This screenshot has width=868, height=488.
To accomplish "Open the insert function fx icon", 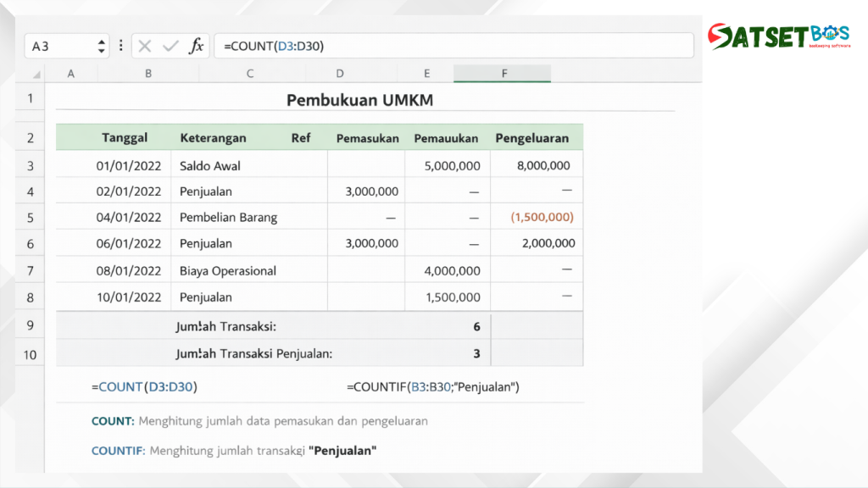I will tap(196, 46).
